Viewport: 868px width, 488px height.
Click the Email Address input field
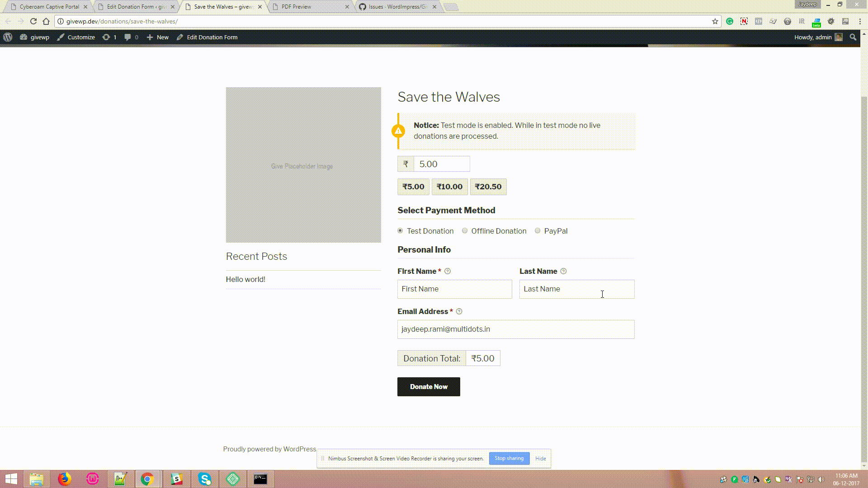pos(516,329)
